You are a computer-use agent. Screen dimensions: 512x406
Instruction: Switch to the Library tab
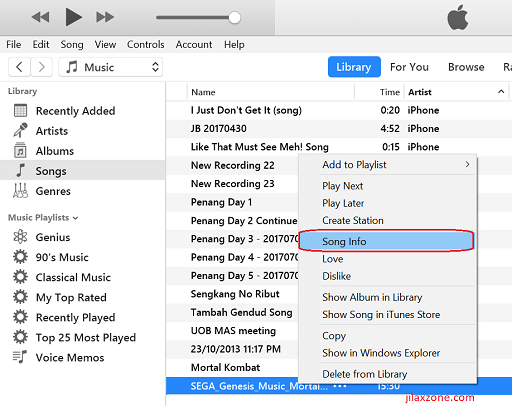point(354,67)
